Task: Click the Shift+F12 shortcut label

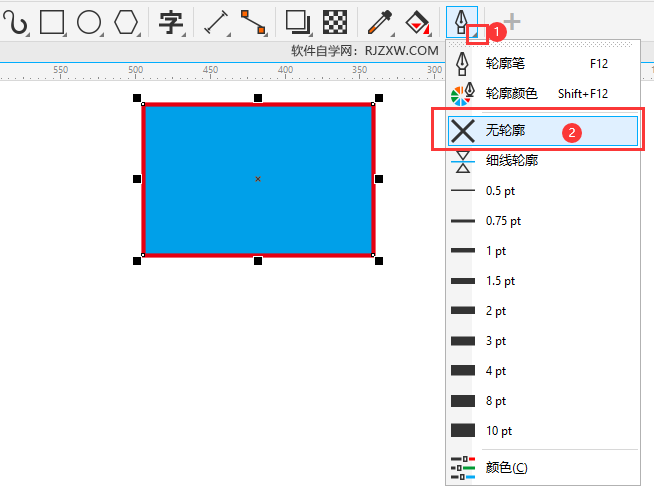Action: (x=583, y=94)
